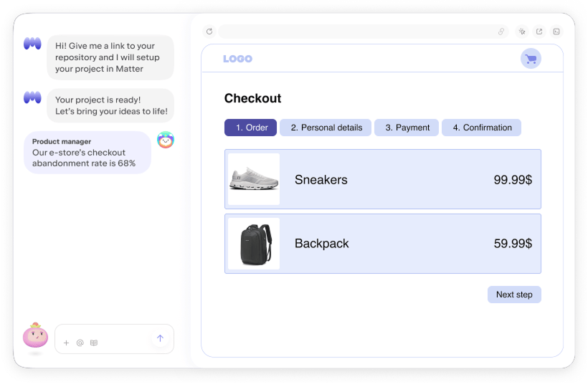Select the 1. Order step tab
This screenshot has width=588, height=387.
point(250,128)
